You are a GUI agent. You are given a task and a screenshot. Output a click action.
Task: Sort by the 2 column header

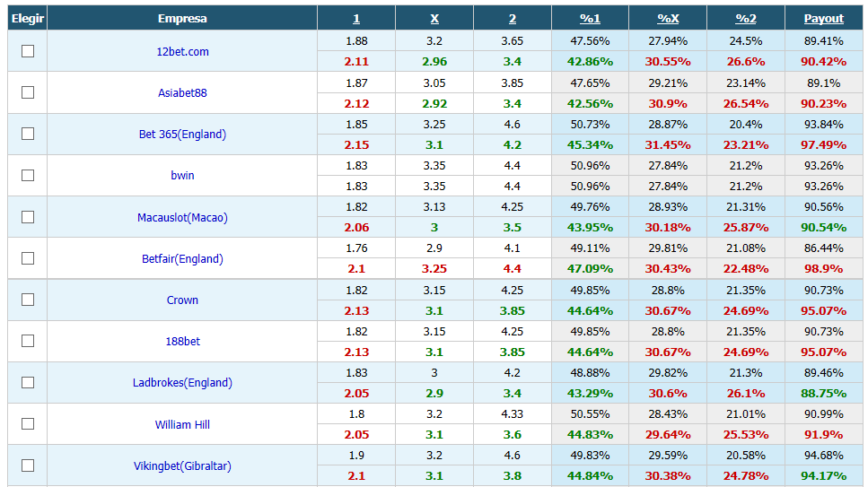(x=513, y=18)
